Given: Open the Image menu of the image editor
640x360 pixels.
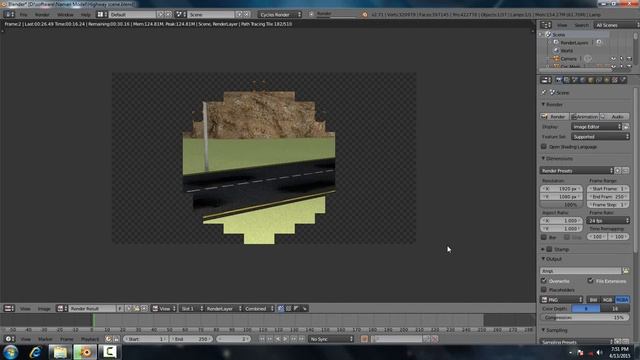Looking at the screenshot, I should coord(44,309).
